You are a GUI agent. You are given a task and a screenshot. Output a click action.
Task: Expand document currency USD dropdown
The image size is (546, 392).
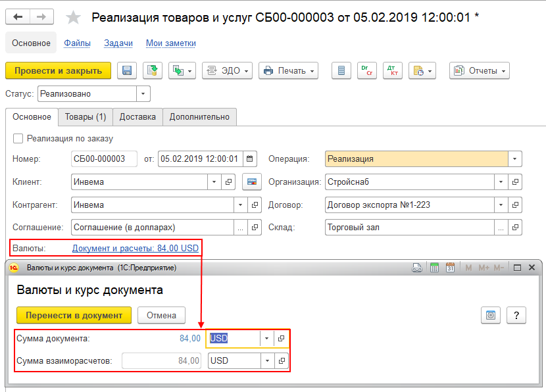tap(266, 338)
